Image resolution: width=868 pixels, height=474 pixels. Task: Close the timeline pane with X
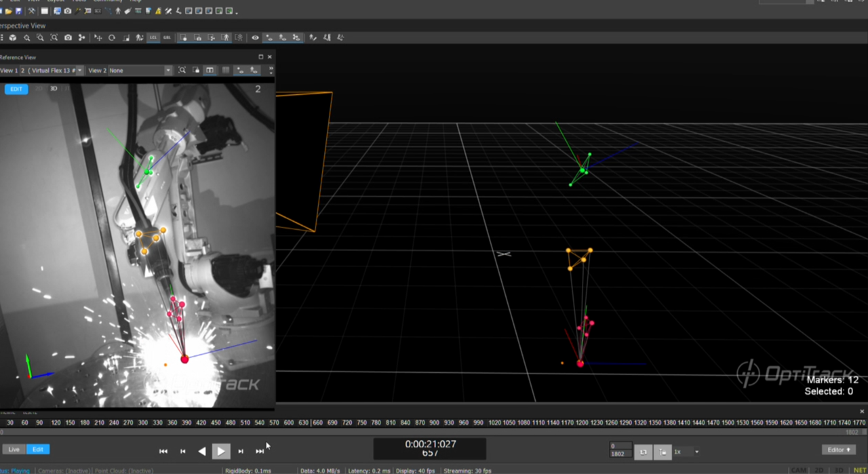(862, 411)
